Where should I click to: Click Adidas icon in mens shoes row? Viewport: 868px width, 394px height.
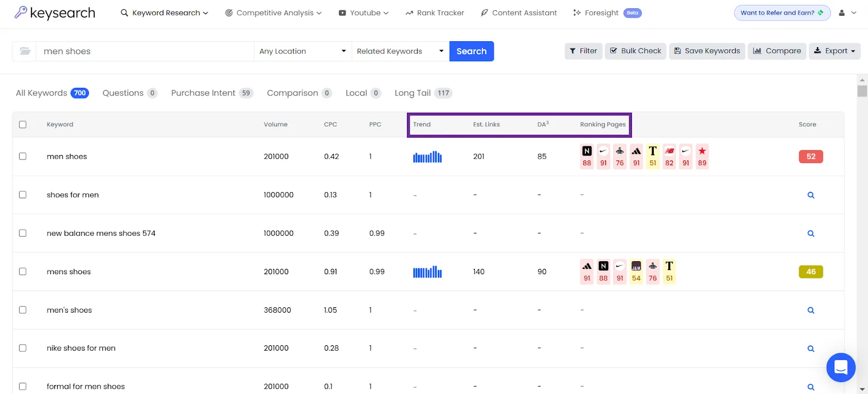pos(587,272)
